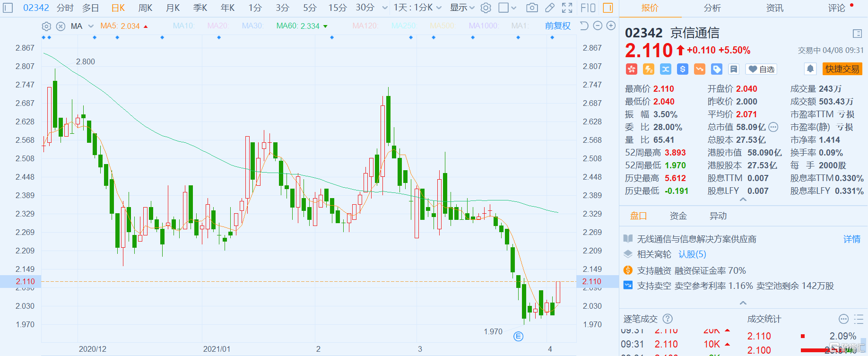Switch to 周K weekly chart

click(x=145, y=8)
